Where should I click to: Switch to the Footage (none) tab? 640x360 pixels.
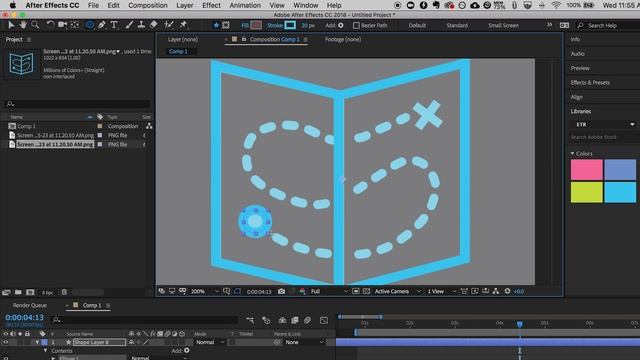point(343,40)
